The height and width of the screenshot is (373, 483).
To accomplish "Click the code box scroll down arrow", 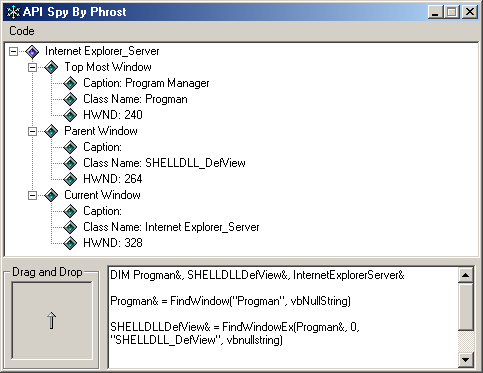I will (x=465, y=360).
